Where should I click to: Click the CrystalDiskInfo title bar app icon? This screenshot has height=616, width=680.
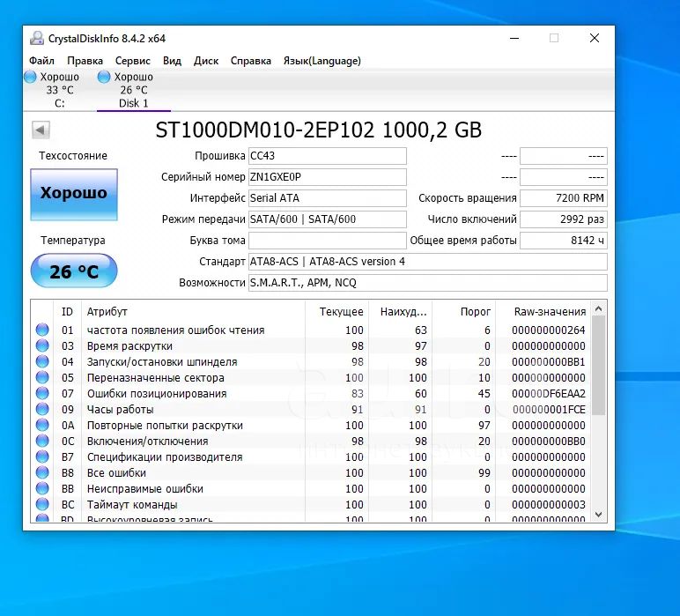[x=37, y=38]
